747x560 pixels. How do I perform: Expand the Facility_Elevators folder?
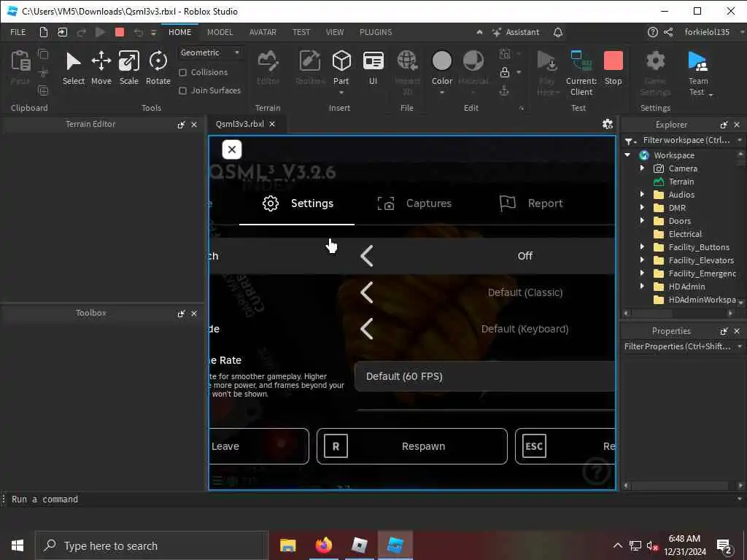pyautogui.click(x=642, y=260)
